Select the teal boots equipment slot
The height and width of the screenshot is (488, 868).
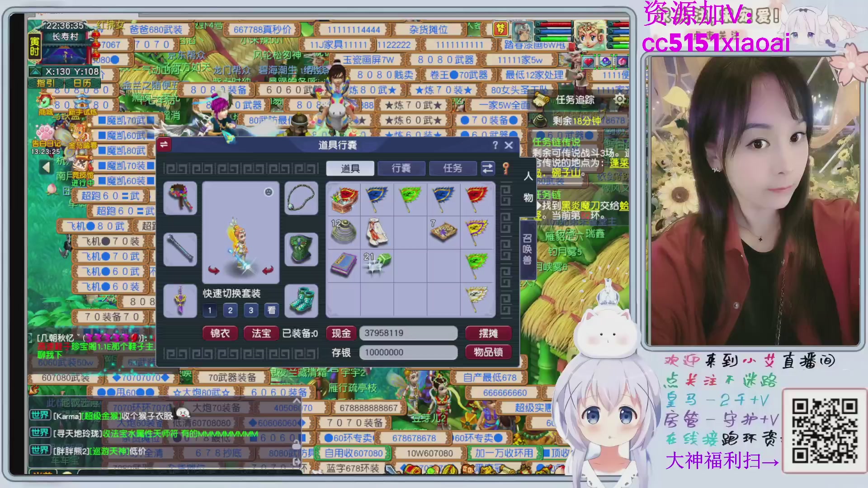coord(301,300)
